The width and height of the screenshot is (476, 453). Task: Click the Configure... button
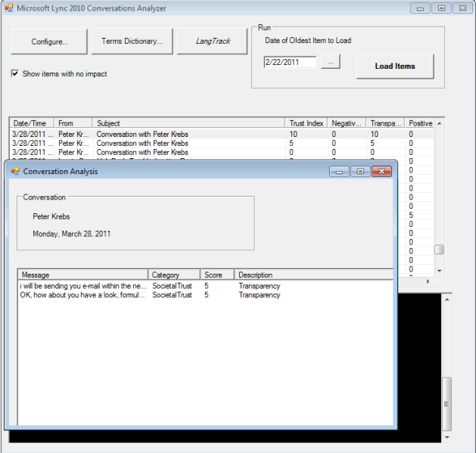(49, 42)
